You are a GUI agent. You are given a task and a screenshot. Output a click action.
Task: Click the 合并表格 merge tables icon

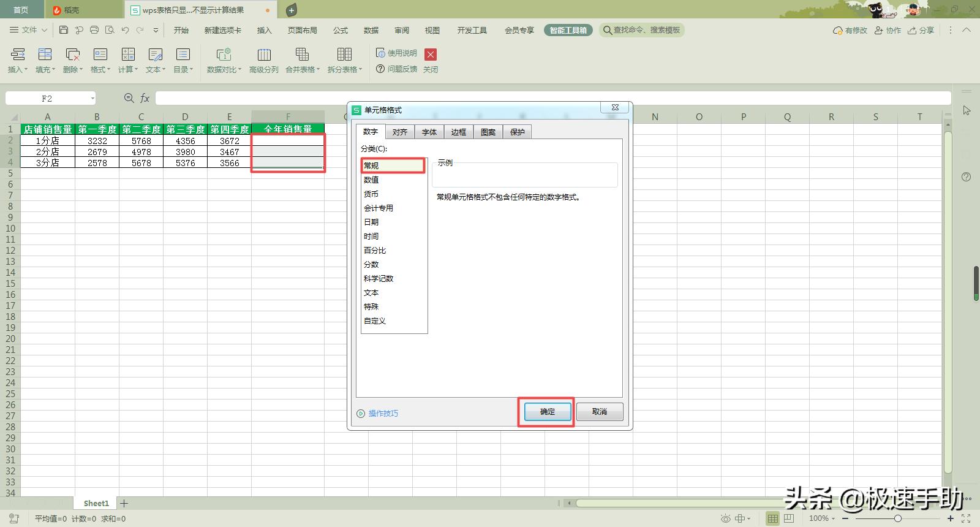point(302,55)
